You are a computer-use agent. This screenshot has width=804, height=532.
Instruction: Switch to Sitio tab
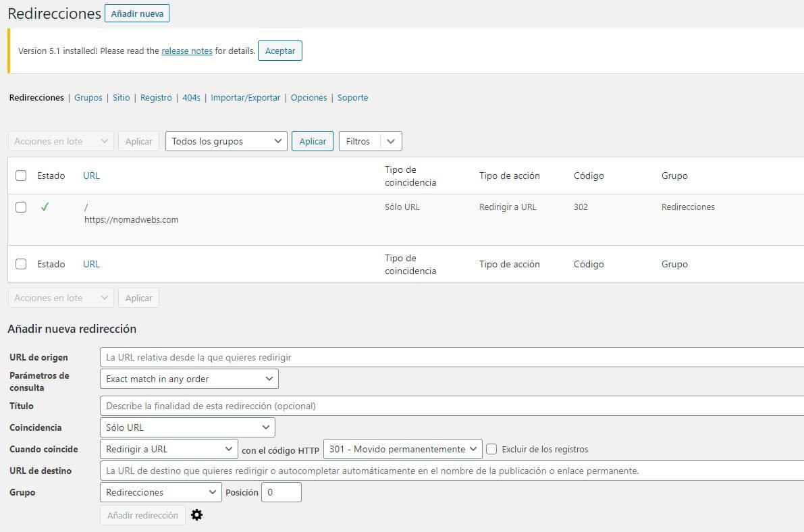pos(121,97)
